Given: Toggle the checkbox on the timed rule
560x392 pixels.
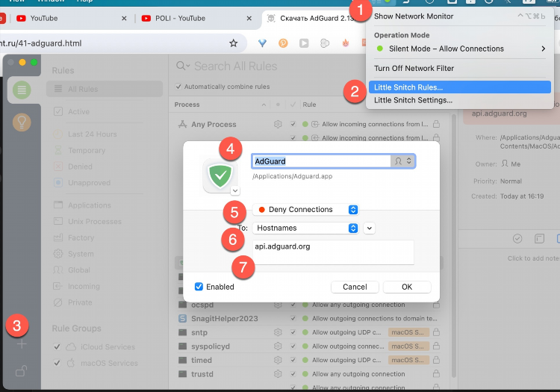Looking at the screenshot, I should click(293, 360).
